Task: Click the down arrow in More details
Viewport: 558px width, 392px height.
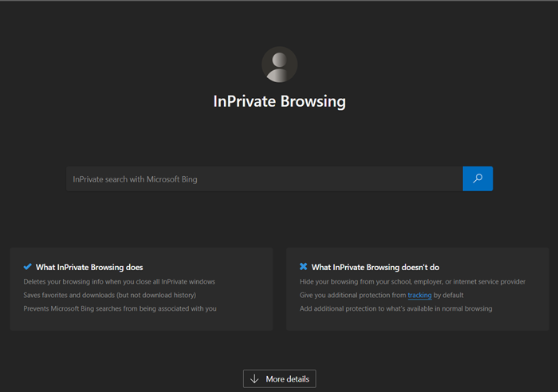Action: [x=255, y=378]
